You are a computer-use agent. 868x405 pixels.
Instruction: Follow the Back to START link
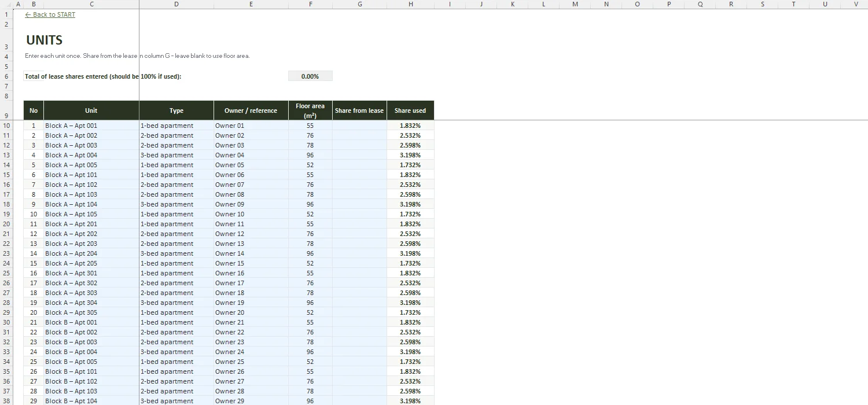click(x=50, y=14)
